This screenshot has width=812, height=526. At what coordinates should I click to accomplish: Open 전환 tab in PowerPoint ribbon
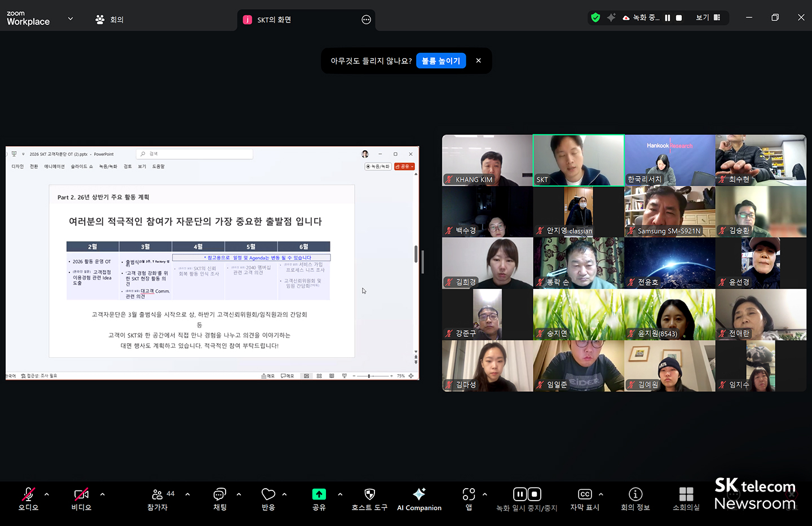[34, 166]
